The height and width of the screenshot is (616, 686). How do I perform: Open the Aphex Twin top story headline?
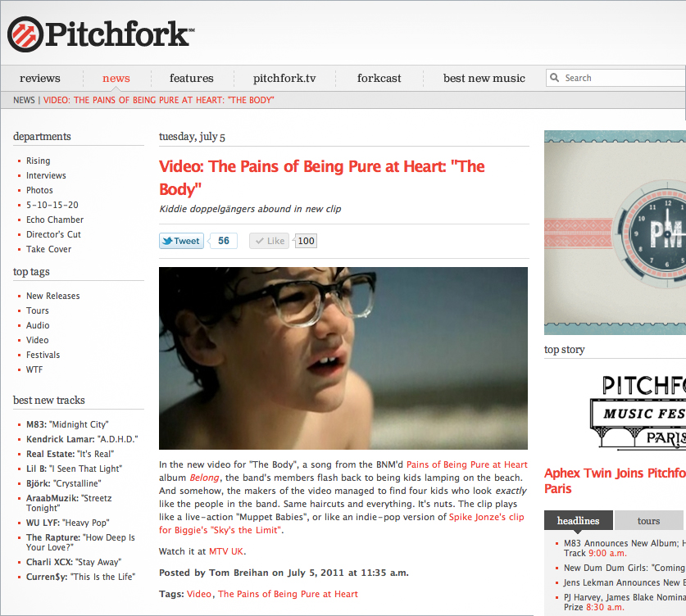616,481
